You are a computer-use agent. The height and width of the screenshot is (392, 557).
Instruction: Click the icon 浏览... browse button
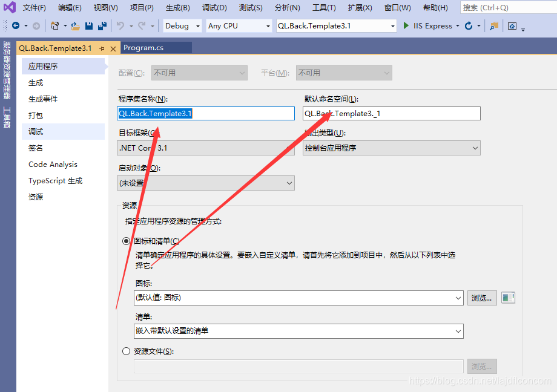pos(482,298)
